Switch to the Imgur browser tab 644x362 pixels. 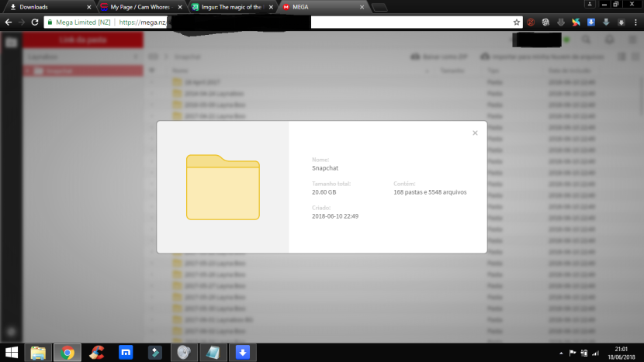pos(230,7)
